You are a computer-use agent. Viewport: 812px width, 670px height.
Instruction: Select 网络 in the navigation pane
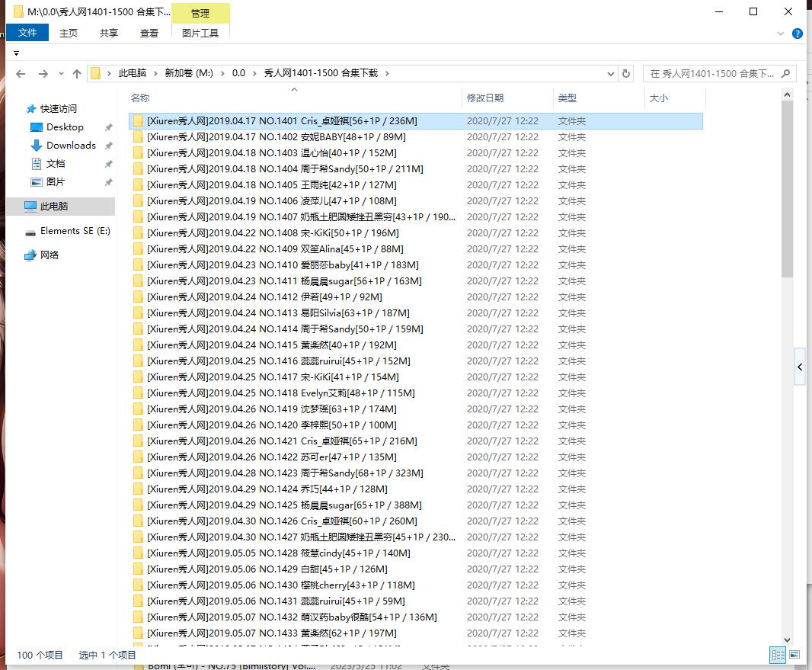click(50, 255)
